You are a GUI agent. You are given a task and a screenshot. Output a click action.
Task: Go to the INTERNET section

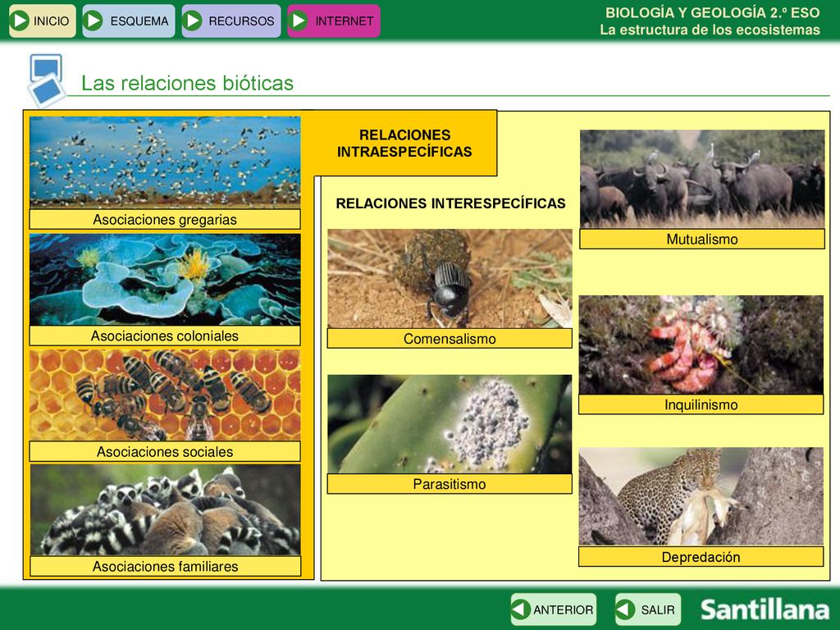click(334, 21)
